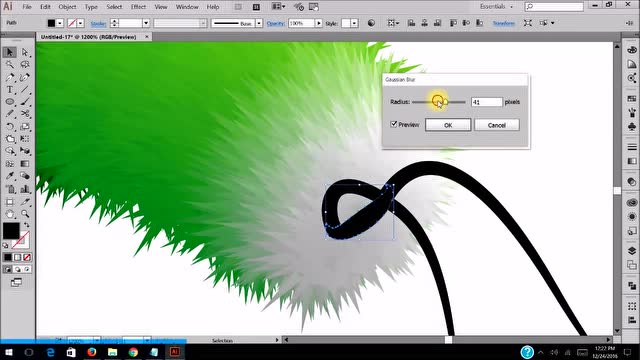
Task: Open the Essentials workspace dropdown
Action: point(496,7)
